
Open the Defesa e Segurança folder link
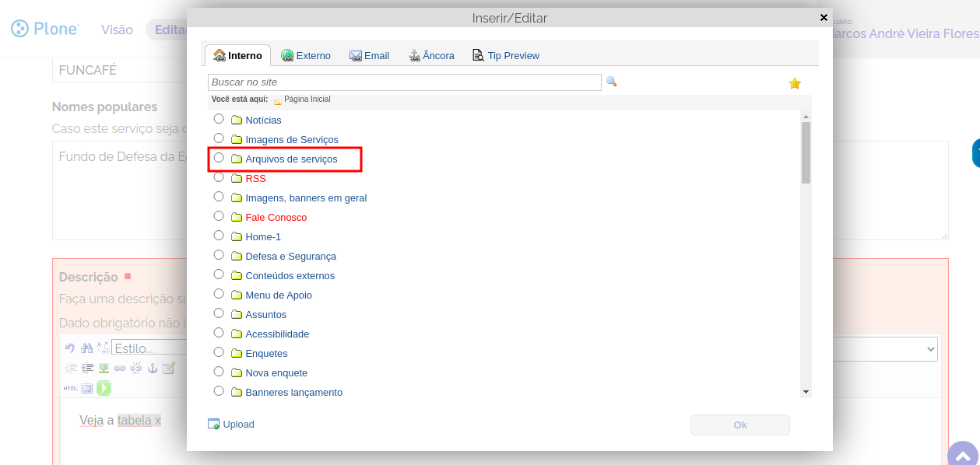coord(290,256)
